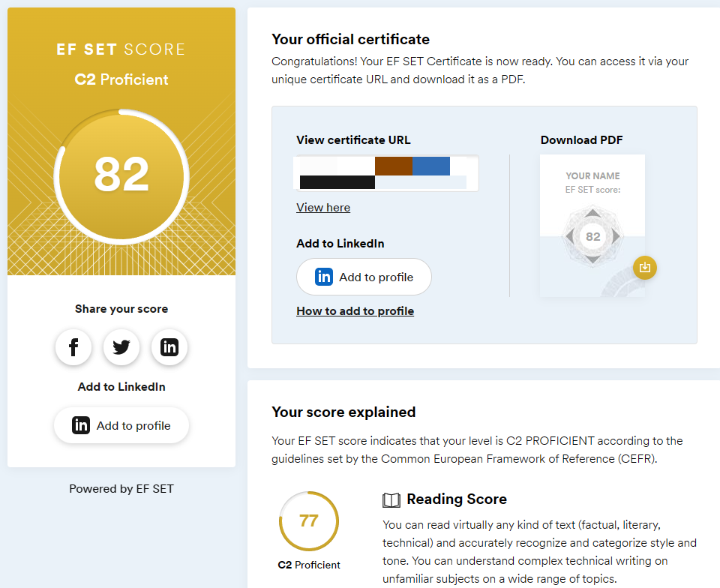
Task: Click Add to profile in certificate panel
Action: 364,277
